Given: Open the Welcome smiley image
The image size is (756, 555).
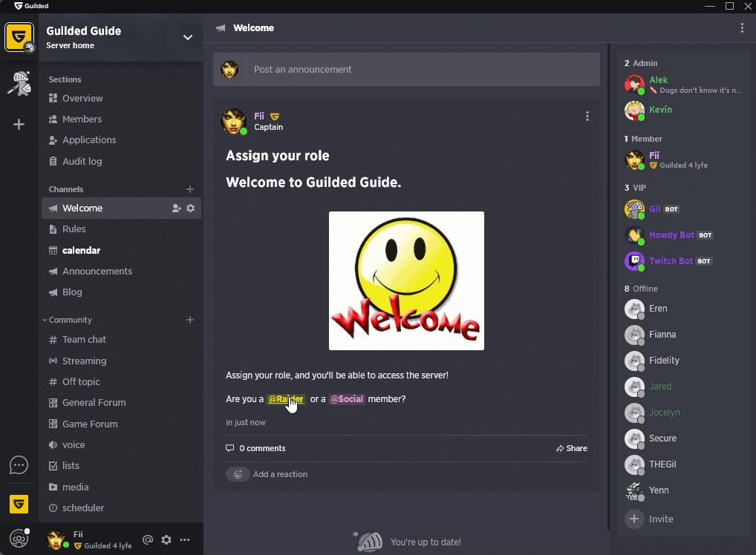Looking at the screenshot, I should [406, 281].
